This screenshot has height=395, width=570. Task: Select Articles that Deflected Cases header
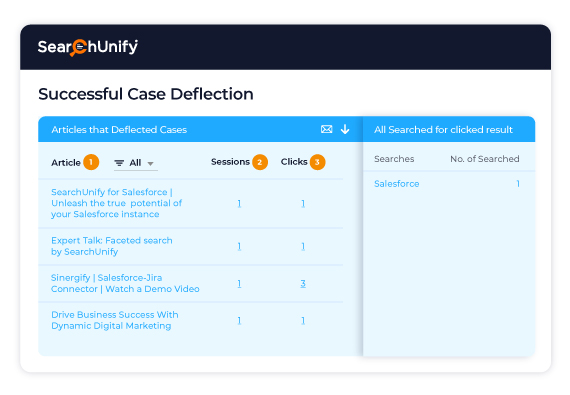point(119,130)
